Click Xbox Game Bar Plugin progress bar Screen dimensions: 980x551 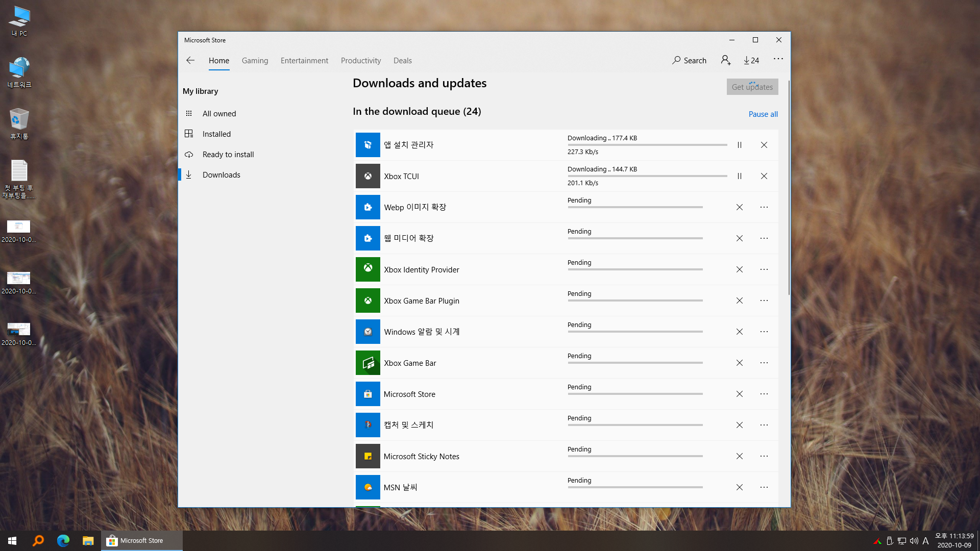(635, 300)
